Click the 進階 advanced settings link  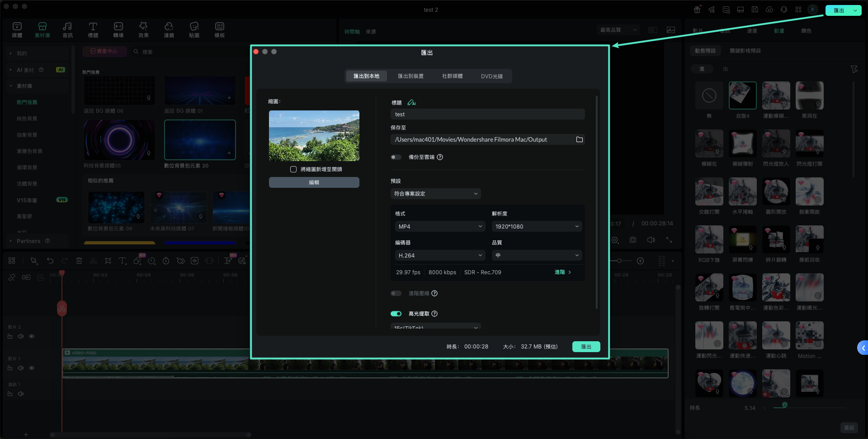[562, 272]
